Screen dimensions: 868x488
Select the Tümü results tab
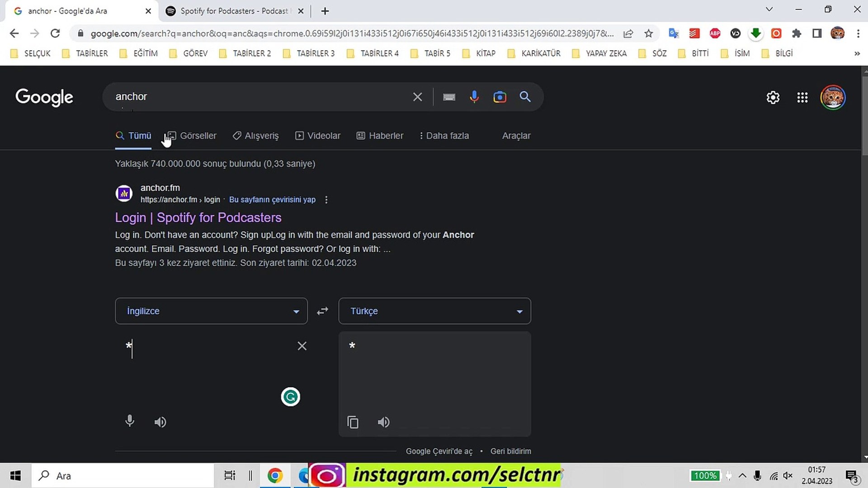click(x=133, y=136)
